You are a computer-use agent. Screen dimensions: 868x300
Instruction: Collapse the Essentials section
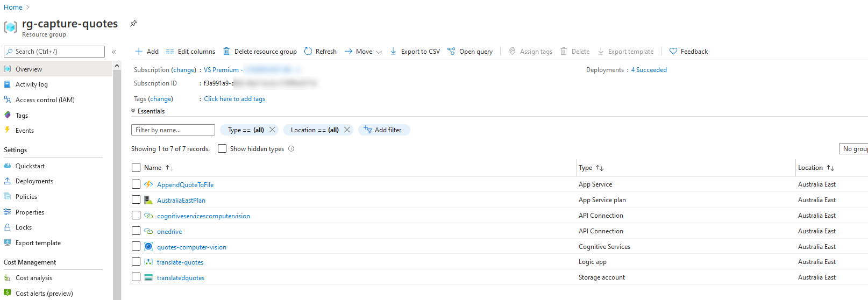point(148,111)
